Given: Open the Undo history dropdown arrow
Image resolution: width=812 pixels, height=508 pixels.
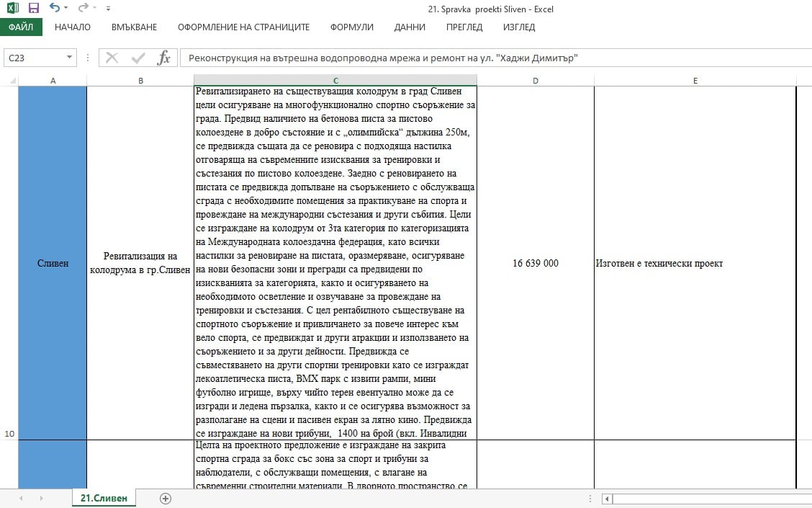Looking at the screenshot, I should pyautogui.click(x=66, y=9).
